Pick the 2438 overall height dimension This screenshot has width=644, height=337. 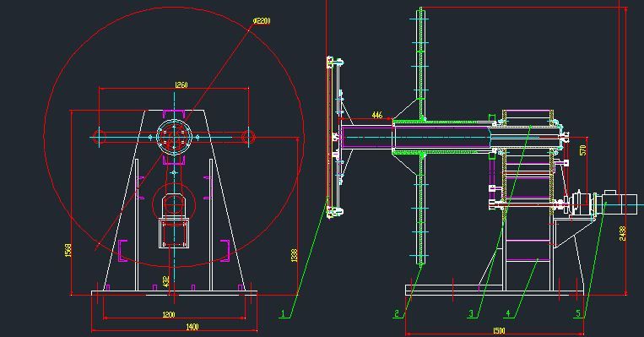click(623, 233)
